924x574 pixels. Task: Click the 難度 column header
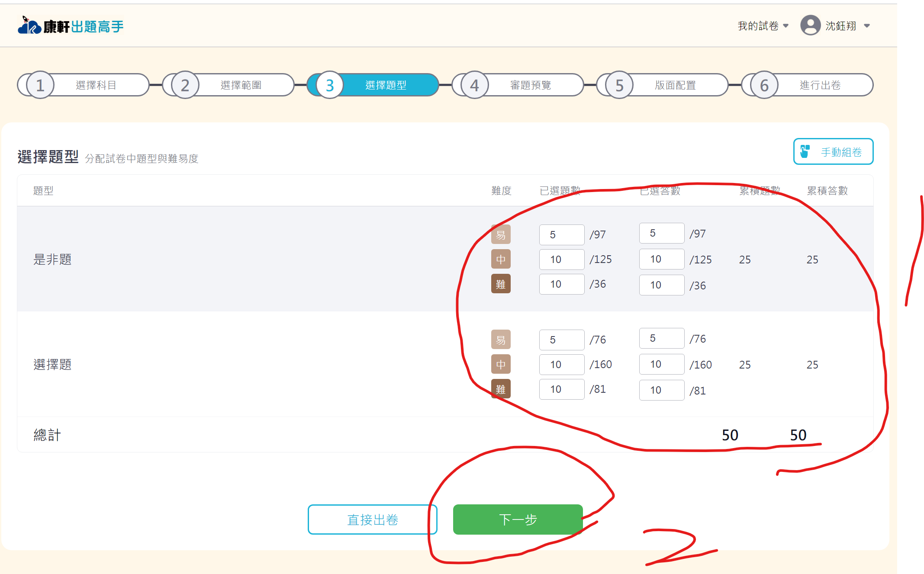tap(501, 190)
